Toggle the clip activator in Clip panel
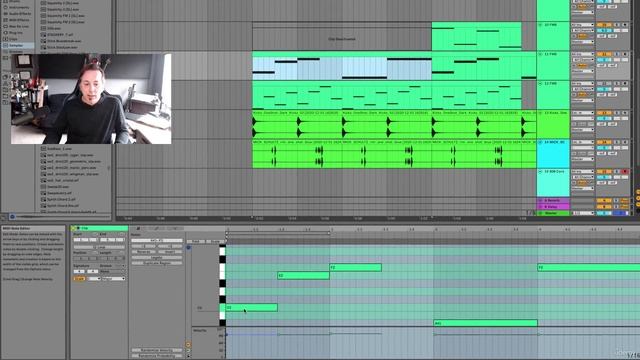640x360 pixels. [x=74, y=229]
